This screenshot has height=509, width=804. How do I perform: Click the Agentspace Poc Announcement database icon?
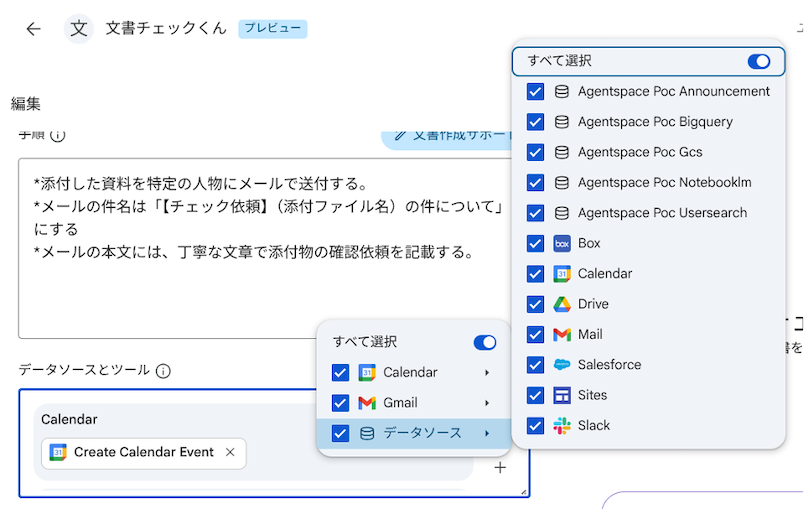tap(562, 92)
